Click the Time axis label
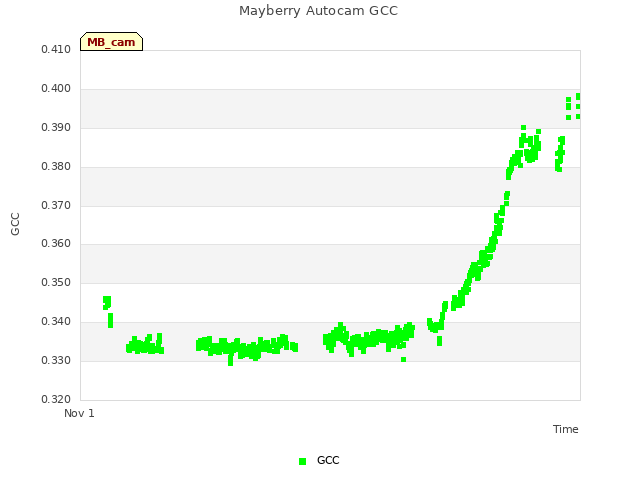The height and width of the screenshot is (480, 640). point(566,429)
